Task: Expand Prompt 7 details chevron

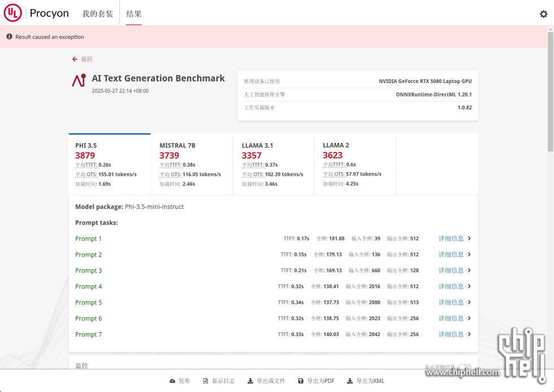Action: click(469, 334)
